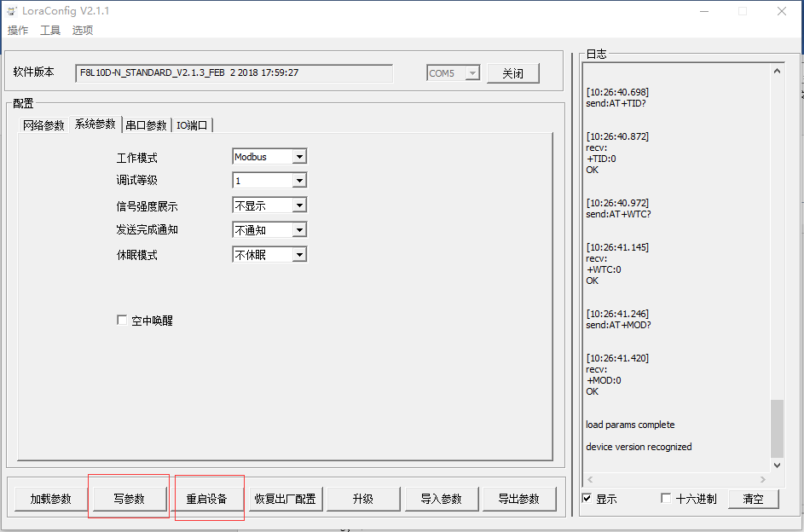Screen dimensions: 804x532
Task: Open the IO端口 tab
Action: [192, 125]
